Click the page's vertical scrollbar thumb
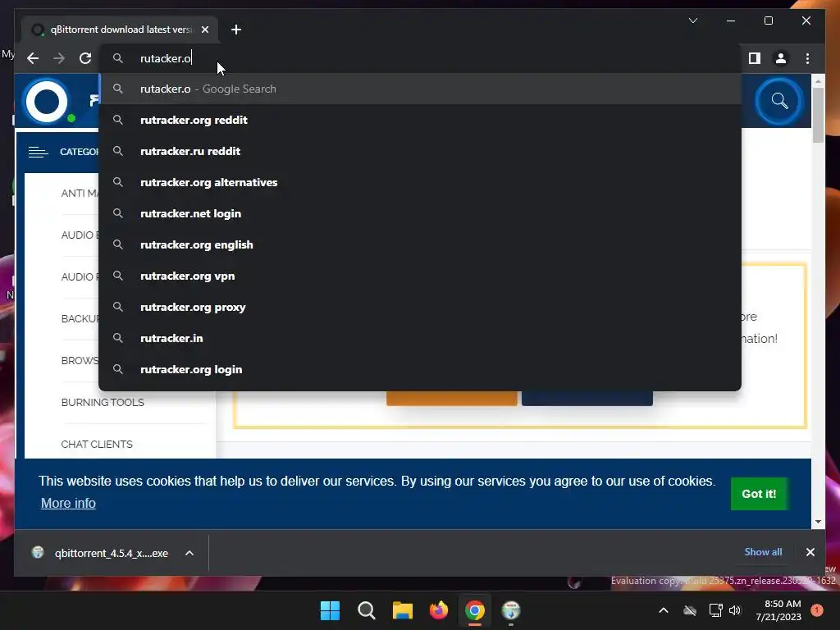This screenshot has width=840, height=630. point(818,115)
